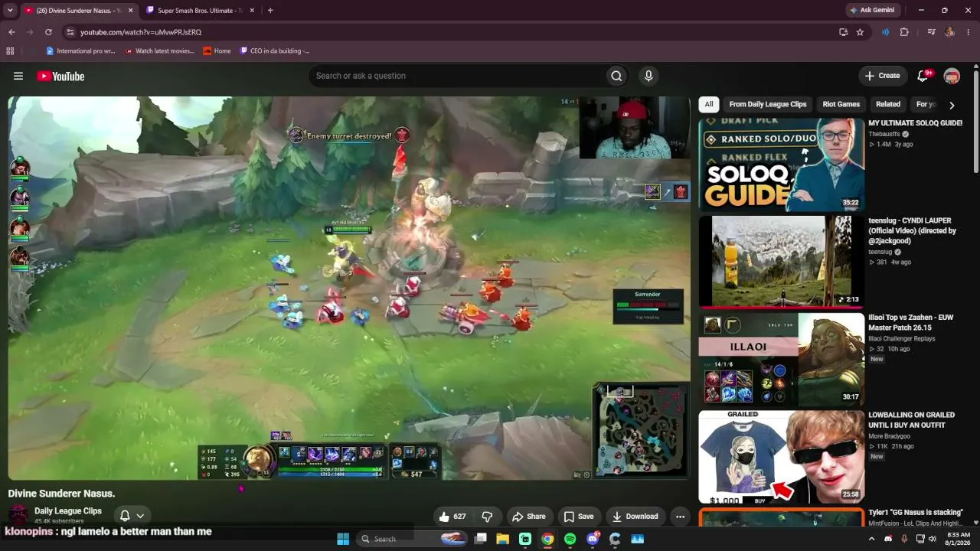Select the Related filter chip
Viewport: 980px width, 551px height.
pos(888,104)
